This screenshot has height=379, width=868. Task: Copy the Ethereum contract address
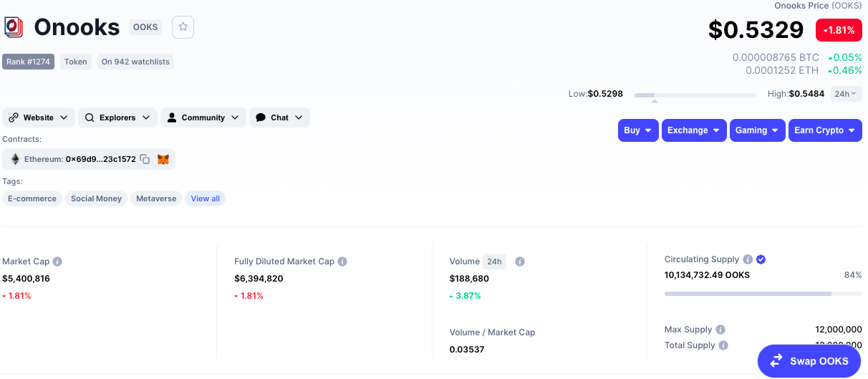click(x=145, y=159)
